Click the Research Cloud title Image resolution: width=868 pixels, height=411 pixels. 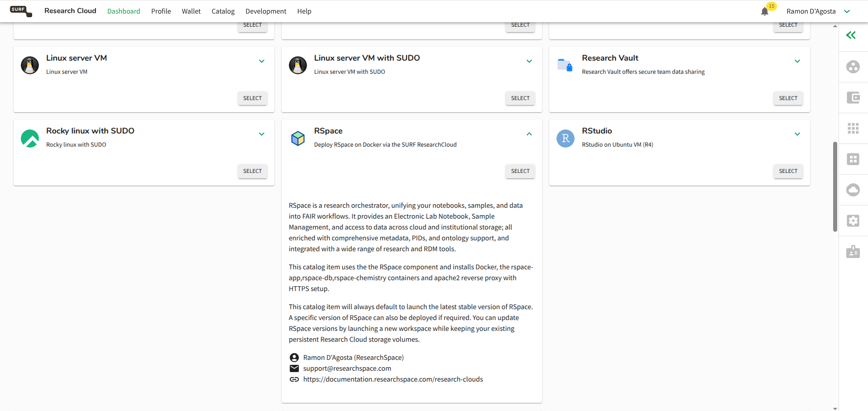(x=70, y=11)
